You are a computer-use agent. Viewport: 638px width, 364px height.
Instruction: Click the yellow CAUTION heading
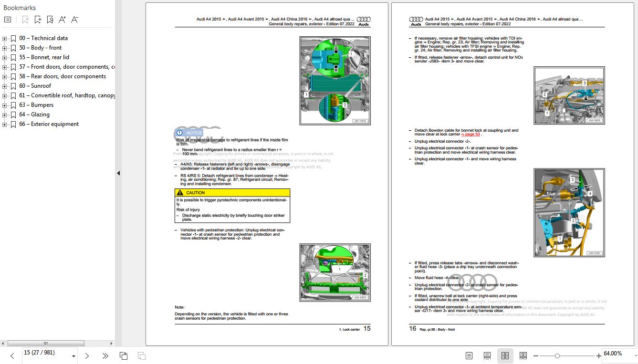pyautogui.click(x=232, y=193)
